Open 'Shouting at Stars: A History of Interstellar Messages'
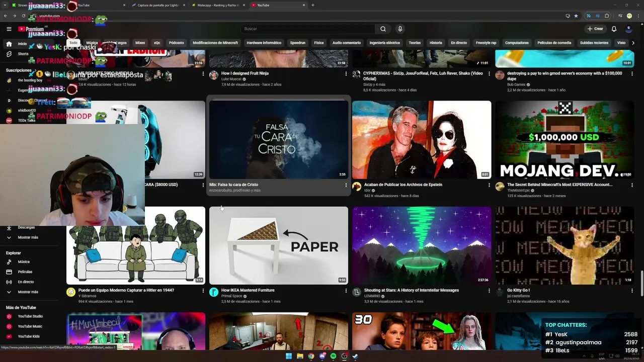This screenshot has width=644, height=362. pyautogui.click(x=411, y=290)
